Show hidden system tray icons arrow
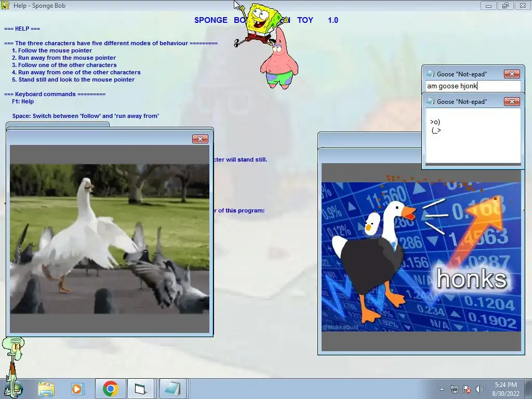Image resolution: width=532 pixels, height=399 pixels. point(442,389)
